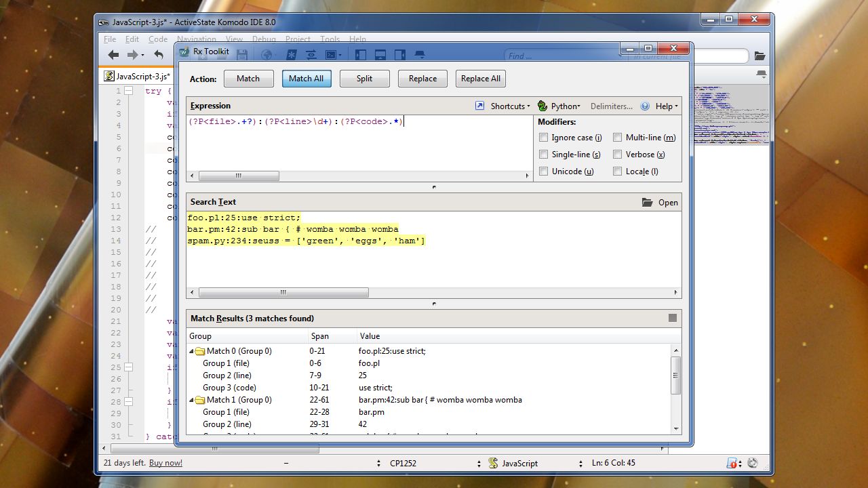
Task: Click the blue Help question mark icon
Action: [645, 106]
